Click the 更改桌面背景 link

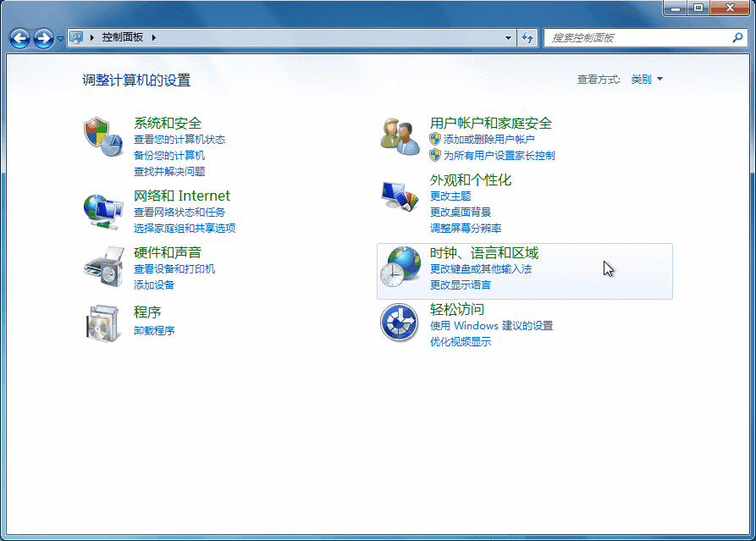(461, 213)
